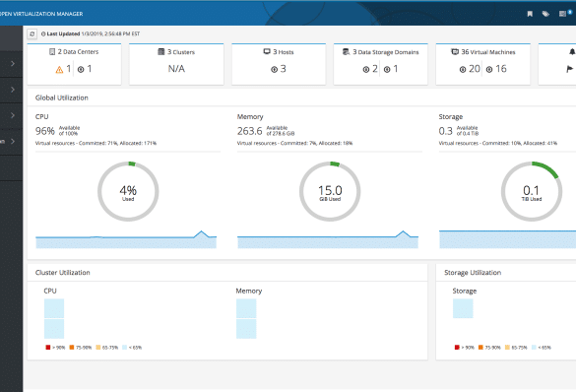The height and width of the screenshot is (392, 576).
Task: Open the 2 Data Centers link
Action: [78, 52]
